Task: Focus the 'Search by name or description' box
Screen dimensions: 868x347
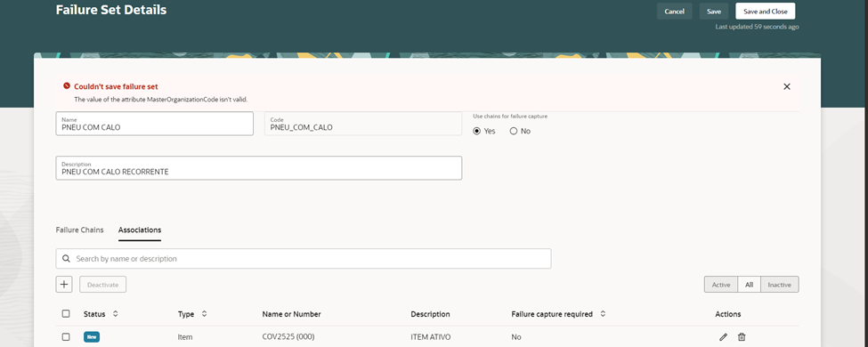Action: click(x=304, y=258)
